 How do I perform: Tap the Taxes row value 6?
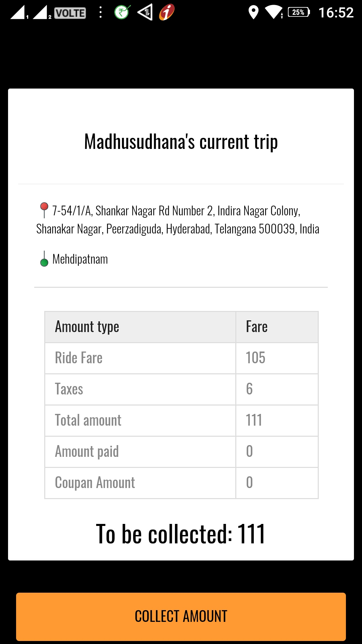pos(249,389)
